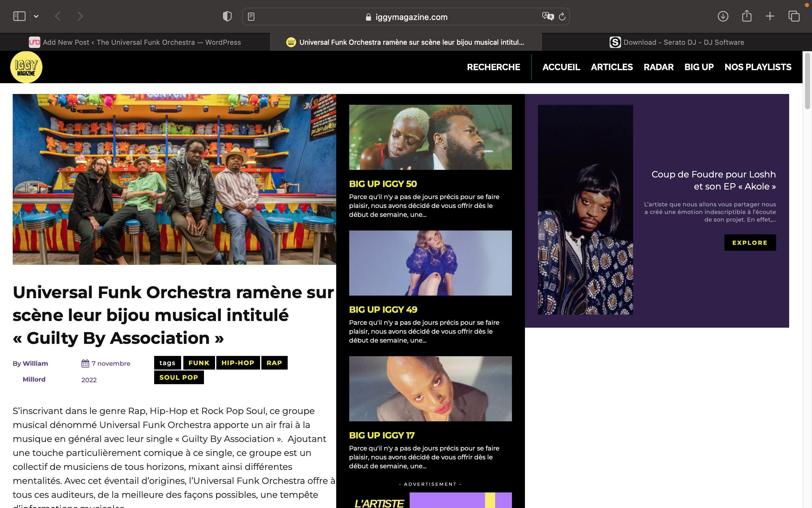The width and height of the screenshot is (812, 508).
Task: Select the Universal Funk Orchestra article tab
Action: coord(406,42)
